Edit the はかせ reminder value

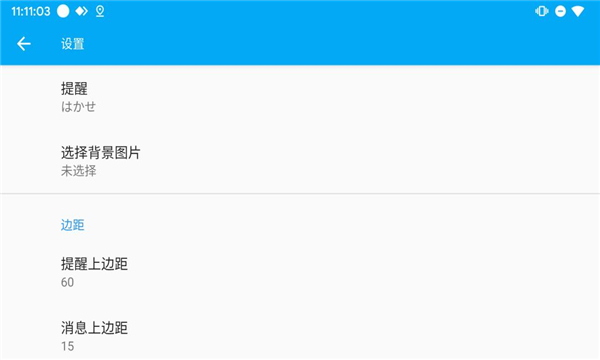point(78,106)
